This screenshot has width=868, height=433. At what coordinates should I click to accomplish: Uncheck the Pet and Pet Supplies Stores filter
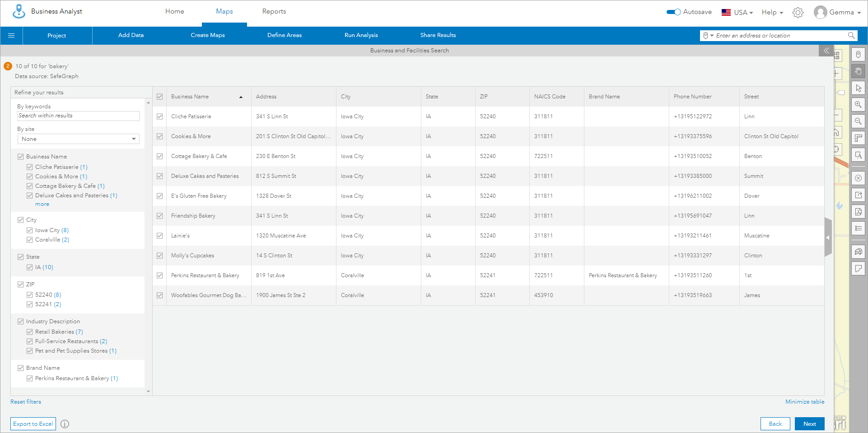pos(30,351)
